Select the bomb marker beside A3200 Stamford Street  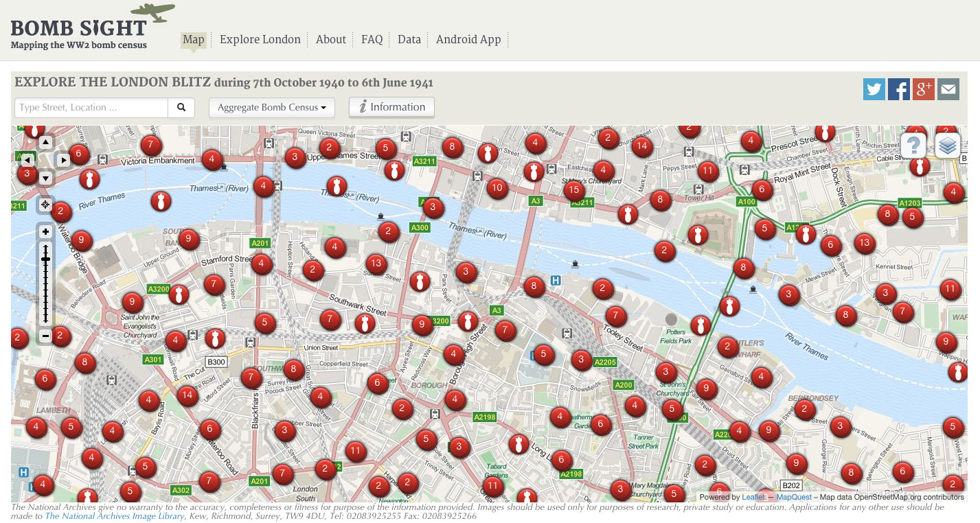(x=179, y=295)
